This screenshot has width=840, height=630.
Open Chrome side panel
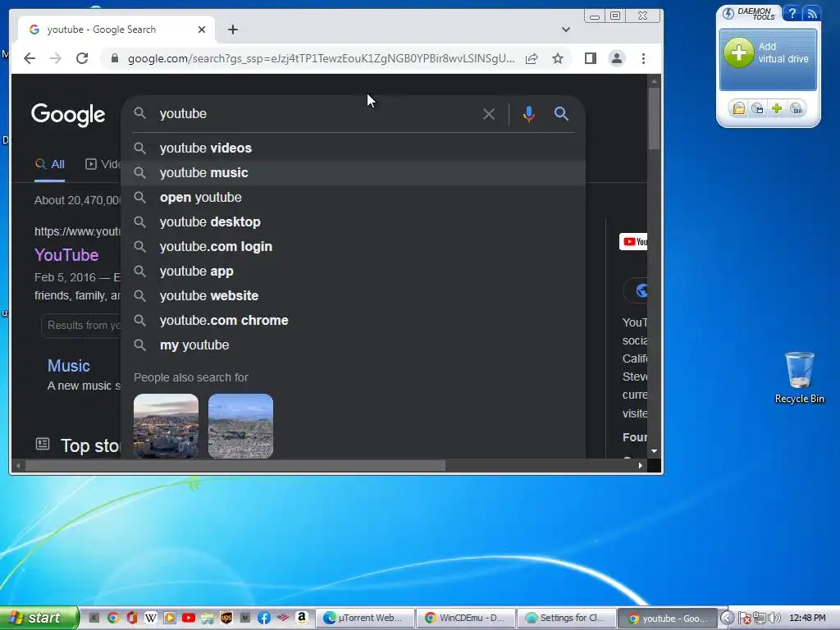click(x=591, y=58)
